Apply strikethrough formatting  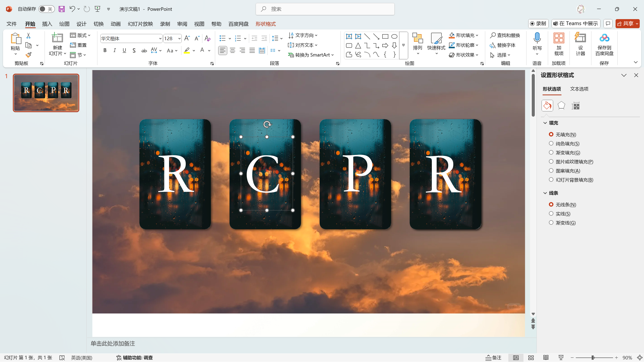(144, 51)
